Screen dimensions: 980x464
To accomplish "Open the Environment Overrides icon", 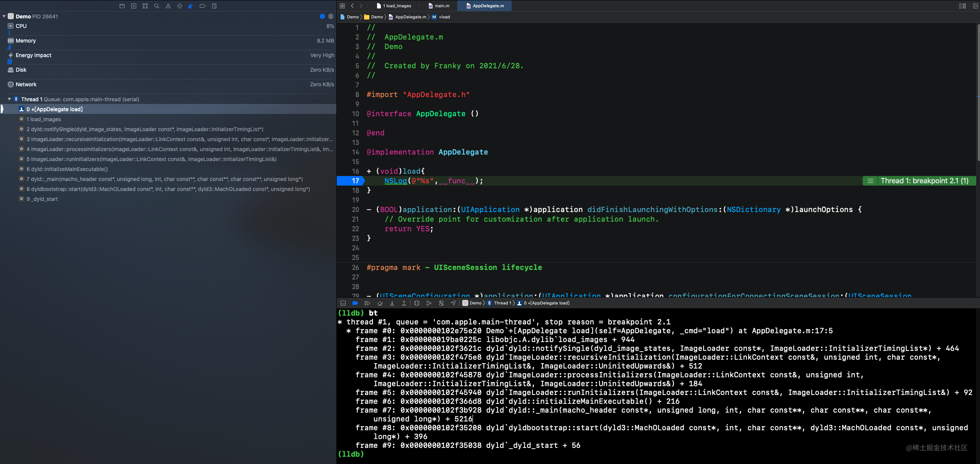I will tap(441, 303).
